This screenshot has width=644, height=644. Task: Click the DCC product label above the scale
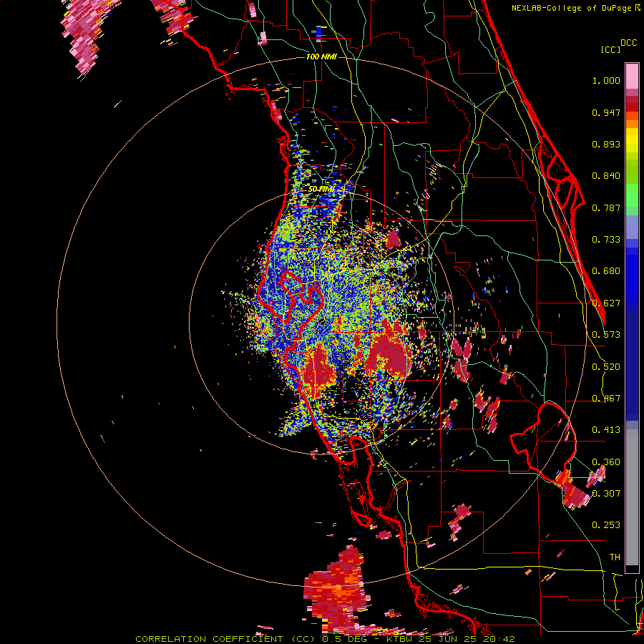coord(629,43)
